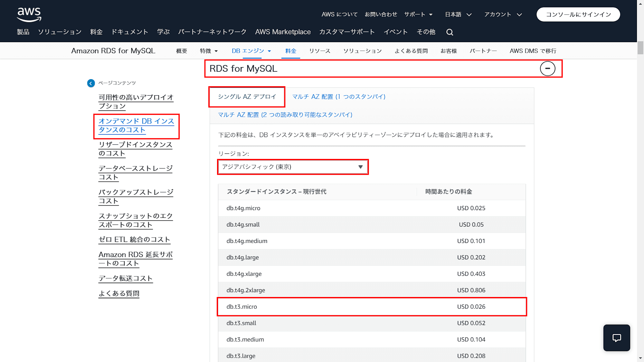
Task: Go to ソリューション in sub-navigation
Action: [363, 51]
